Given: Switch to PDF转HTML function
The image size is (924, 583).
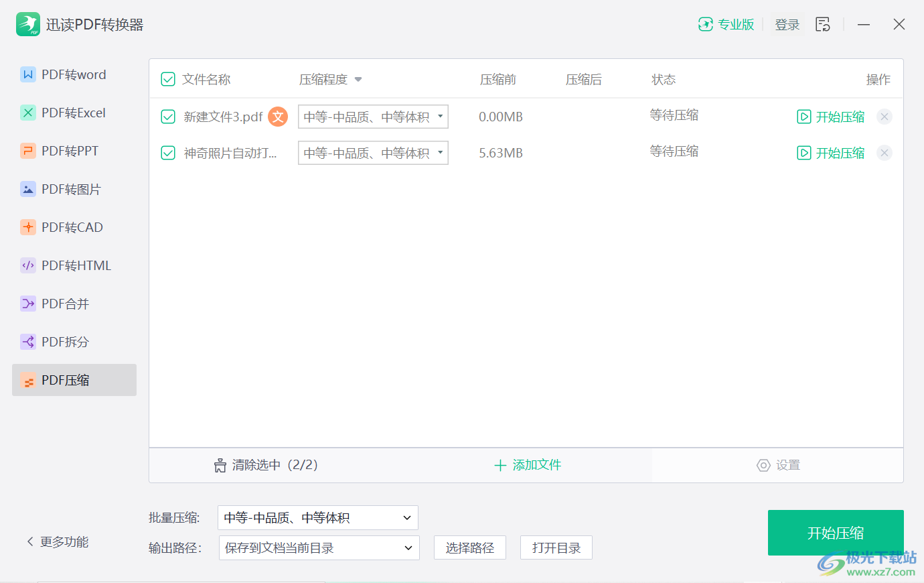Looking at the screenshot, I should tap(74, 265).
